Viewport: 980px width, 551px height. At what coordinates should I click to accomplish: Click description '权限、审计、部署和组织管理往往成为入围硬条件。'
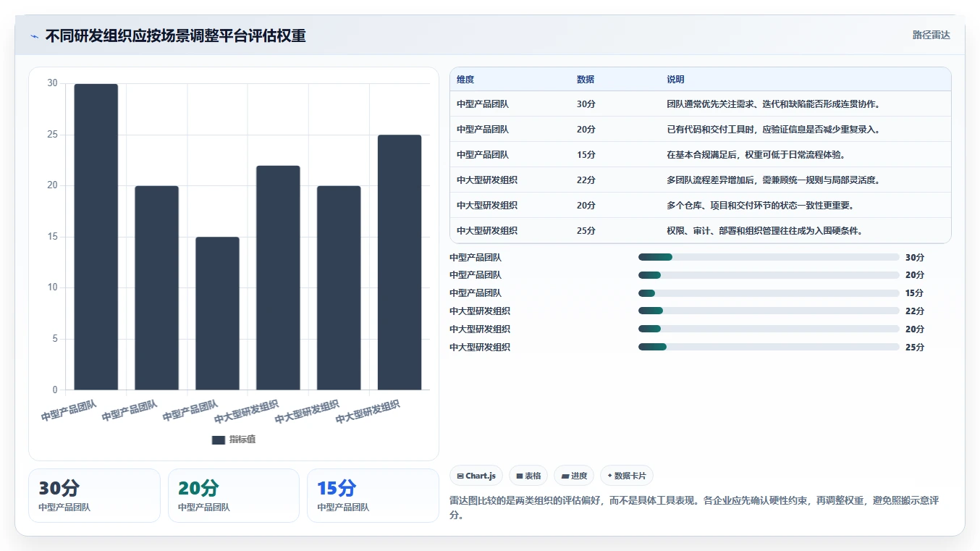click(764, 231)
